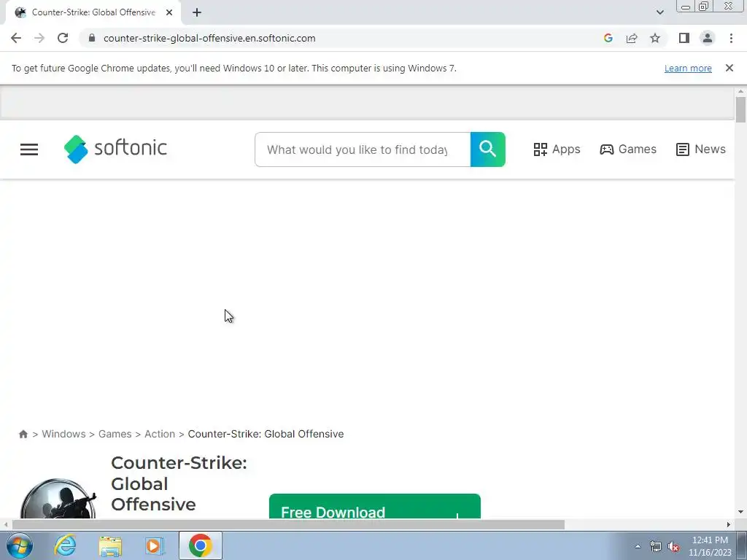The height and width of the screenshot is (560, 747).
Task: Click the horizontal scrollbar thumb
Action: [x=288, y=524]
